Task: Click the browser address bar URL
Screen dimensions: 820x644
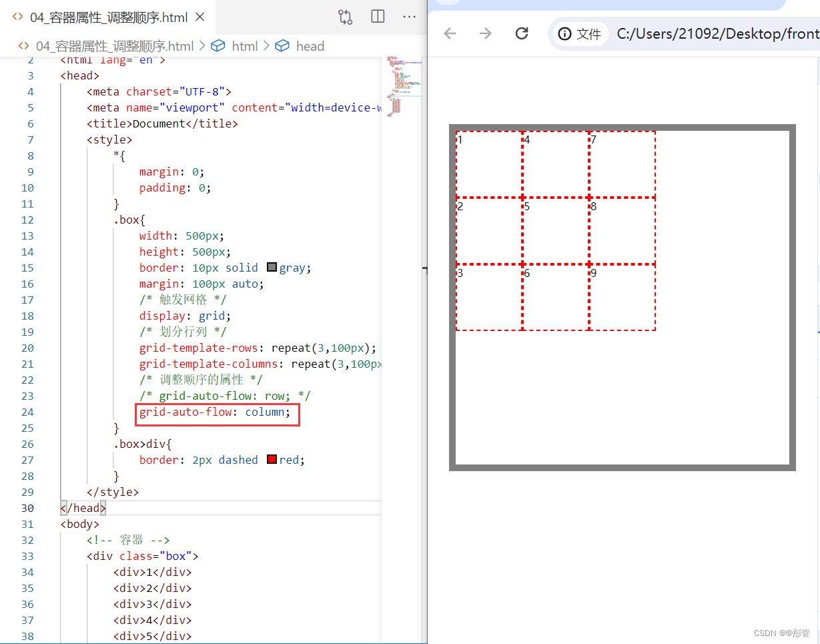Action: coord(717,34)
